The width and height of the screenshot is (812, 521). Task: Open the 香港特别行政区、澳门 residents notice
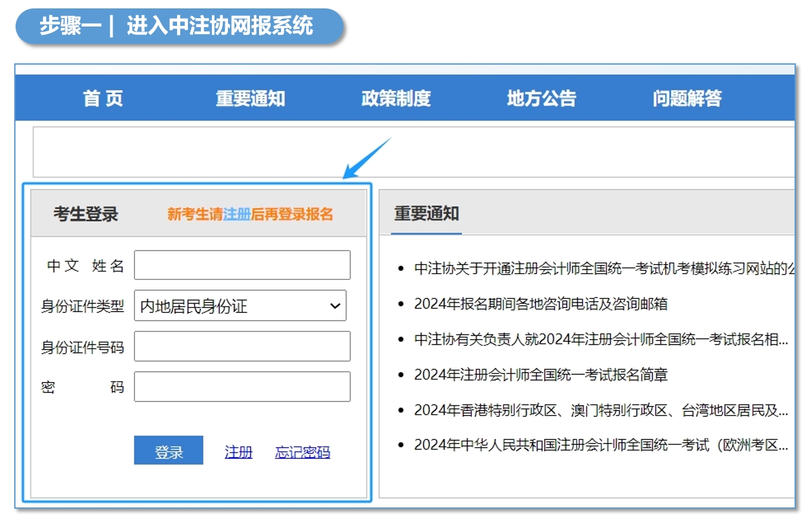(x=601, y=410)
